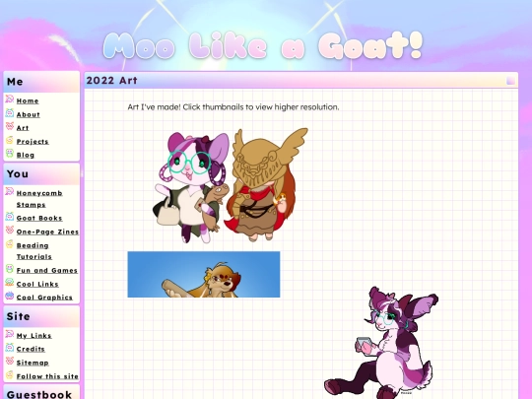This screenshot has width=532, height=399.
Task: Click the icon beside Art
Action: tap(10, 126)
